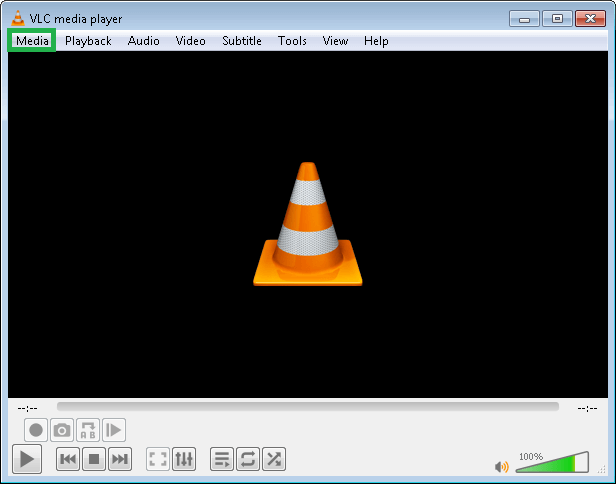Close the VLC media player window
Viewport: 616px width, 484px height.
[590, 18]
